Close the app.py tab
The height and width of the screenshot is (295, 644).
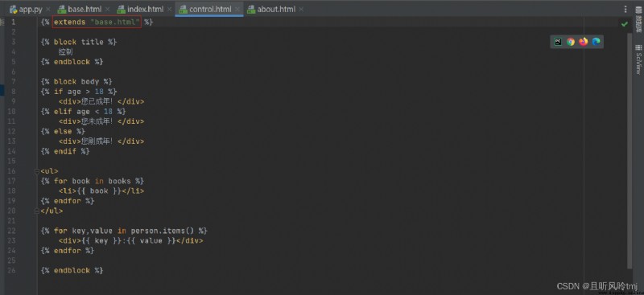point(48,9)
